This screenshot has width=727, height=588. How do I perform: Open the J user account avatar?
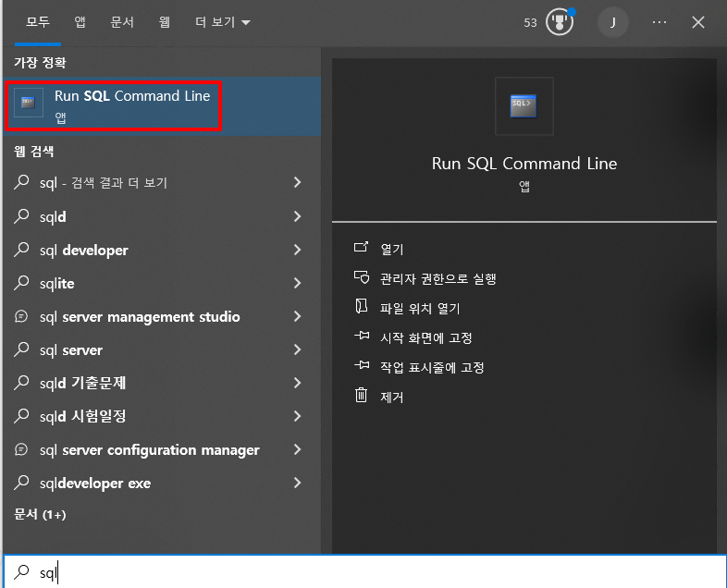tap(613, 22)
